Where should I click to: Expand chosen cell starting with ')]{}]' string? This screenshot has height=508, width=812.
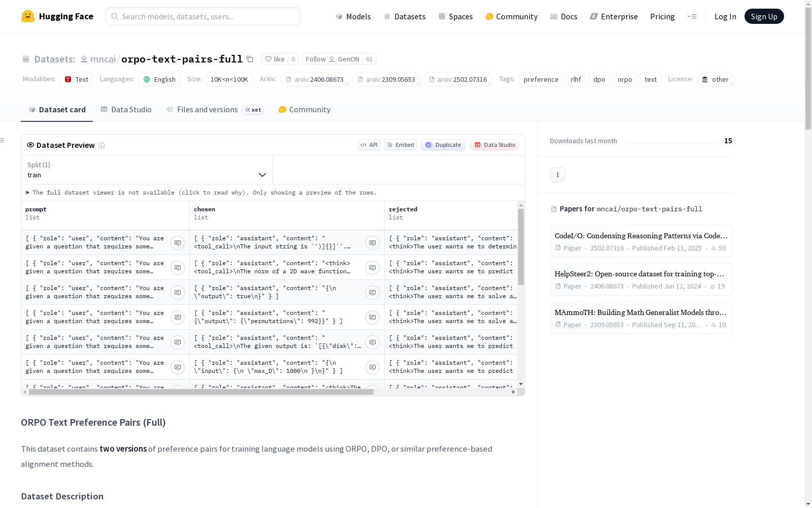pyautogui.click(x=373, y=243)
